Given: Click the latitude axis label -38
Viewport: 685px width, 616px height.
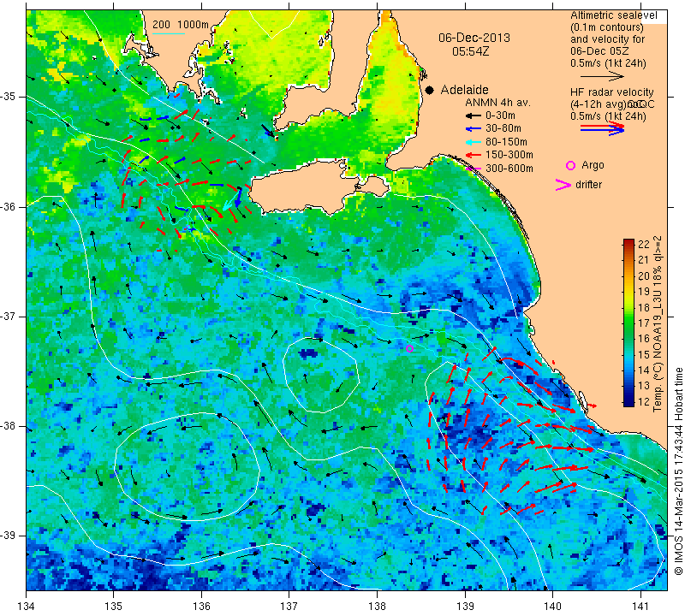Looking at the screenshot, I should pos(9,426).
